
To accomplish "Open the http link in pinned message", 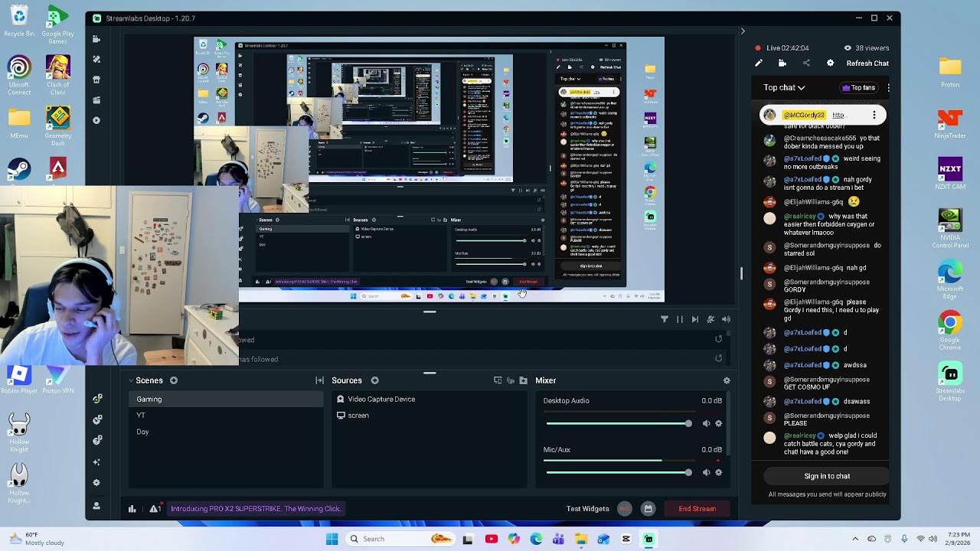I will click(838, 116).
